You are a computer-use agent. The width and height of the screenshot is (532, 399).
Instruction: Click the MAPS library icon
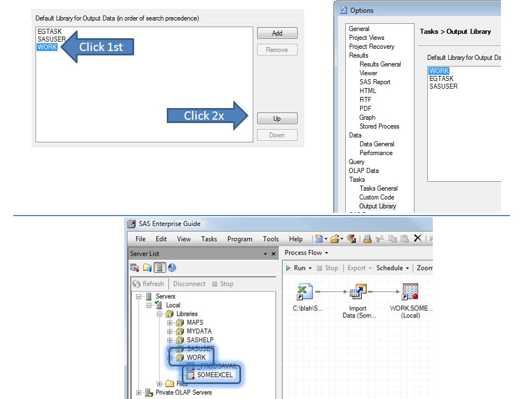(x=180, y=323)
